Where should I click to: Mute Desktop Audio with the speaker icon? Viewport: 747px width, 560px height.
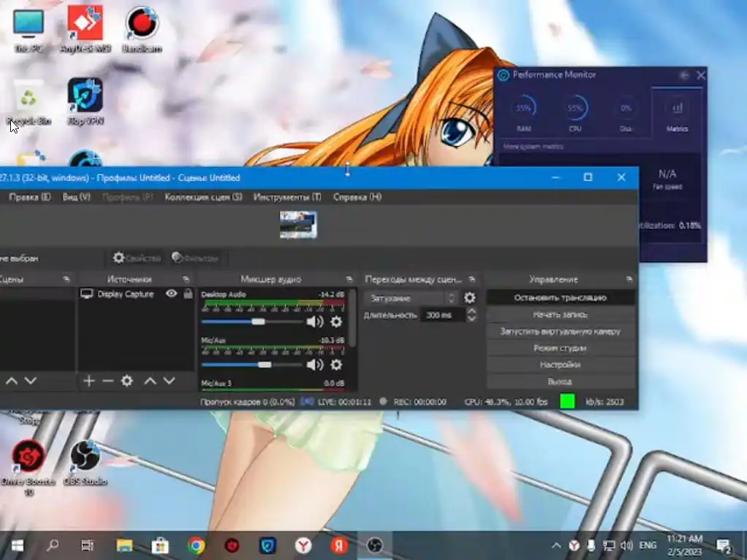tap(314, 322)
